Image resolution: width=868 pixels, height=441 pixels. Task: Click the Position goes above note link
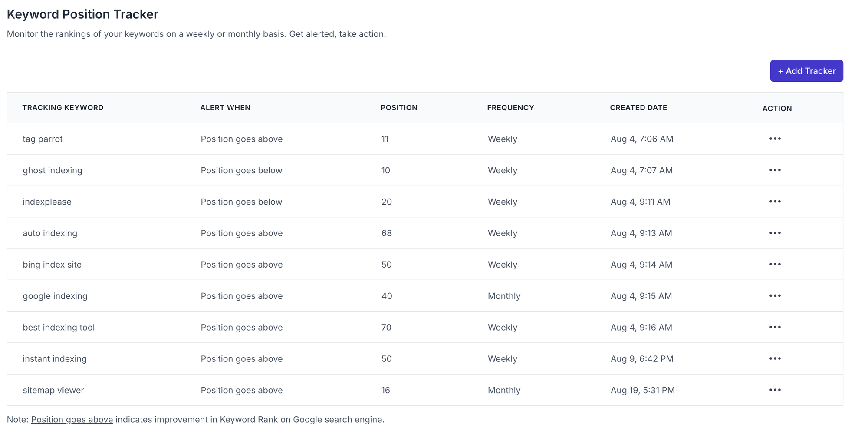[72, 420]
